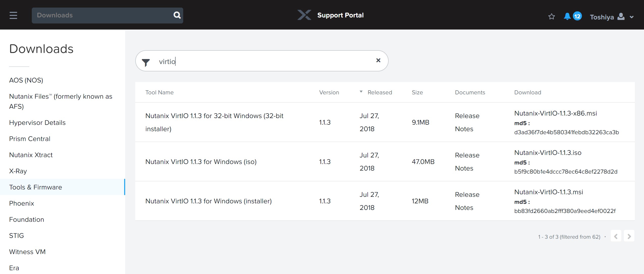Click the 47.0MB size cell
The image size is (644, 274).
pos(423,162)
